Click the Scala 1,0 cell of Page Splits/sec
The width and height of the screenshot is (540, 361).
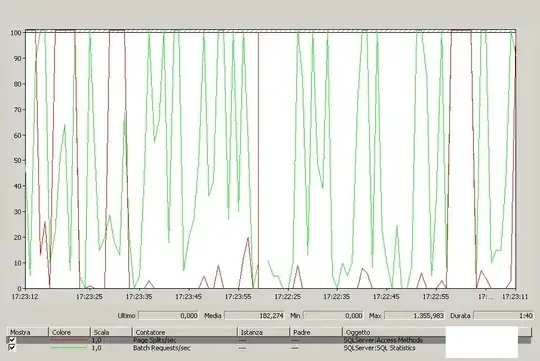click(96, 340)
